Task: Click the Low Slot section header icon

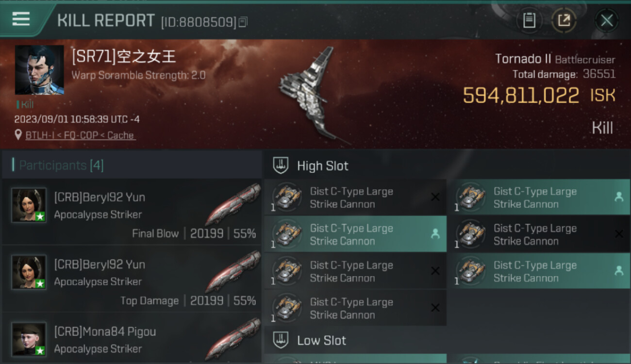Action: (281, 340)
